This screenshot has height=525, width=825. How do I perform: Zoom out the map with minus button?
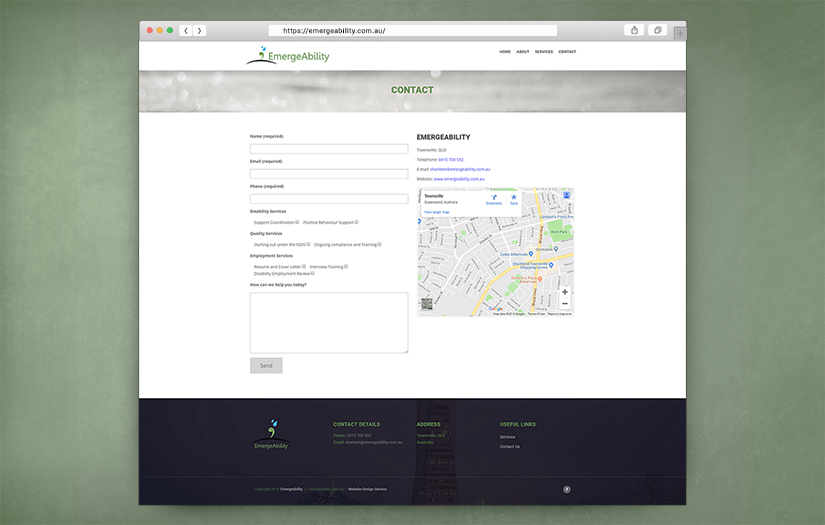[x=565, y=304]
